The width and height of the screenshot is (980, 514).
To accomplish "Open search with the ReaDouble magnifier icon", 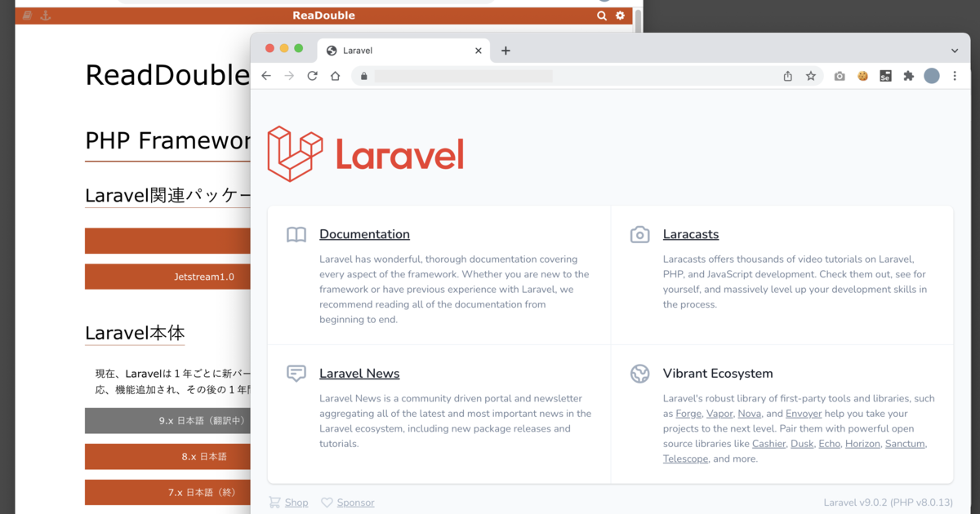I will point(602,16).
